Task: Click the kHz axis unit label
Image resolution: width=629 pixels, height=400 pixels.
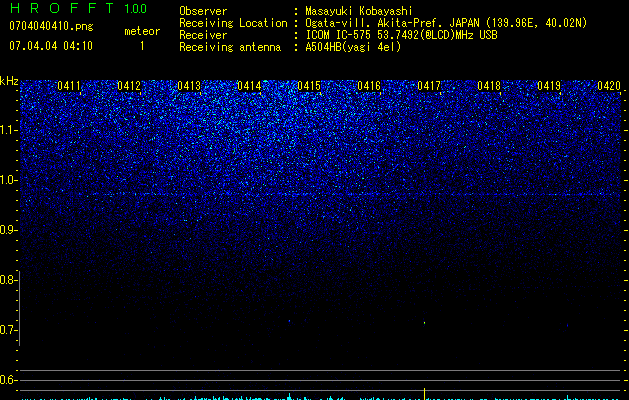Action: (9, 81)
